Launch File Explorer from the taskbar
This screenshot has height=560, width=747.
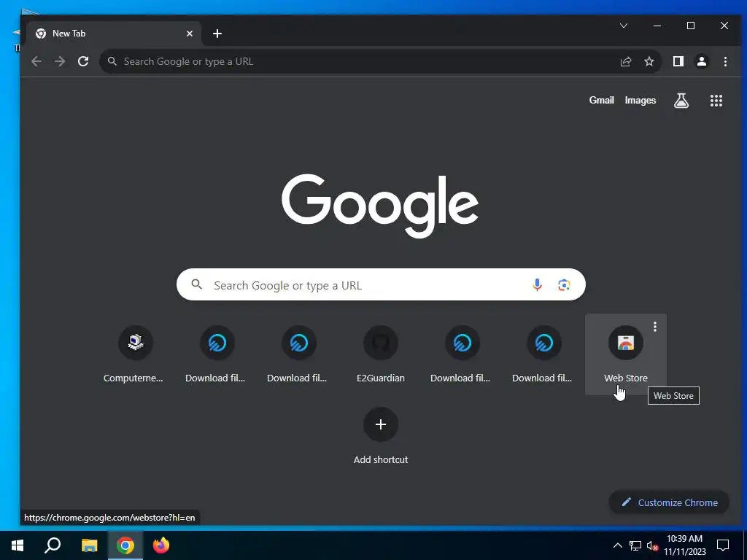[x=89, y=545]
